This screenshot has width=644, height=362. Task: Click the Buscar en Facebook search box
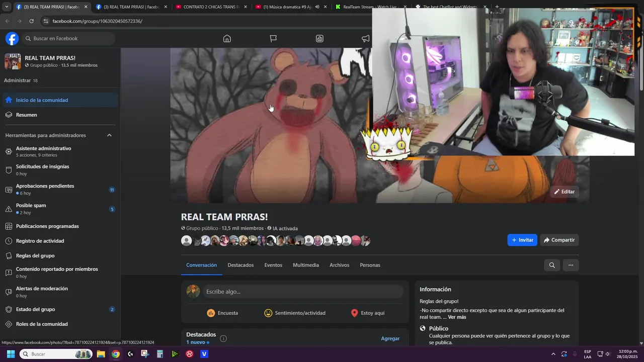click(x=68, y=39)
